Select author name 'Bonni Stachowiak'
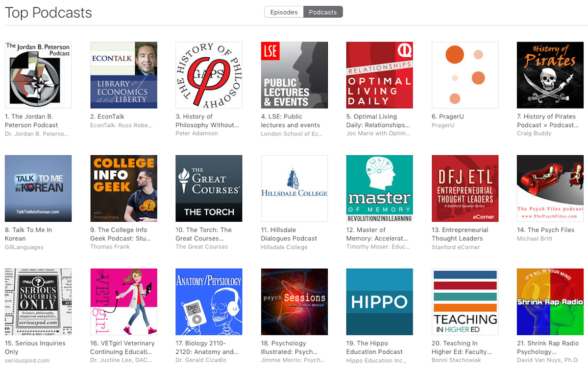 tap(457, 361)
